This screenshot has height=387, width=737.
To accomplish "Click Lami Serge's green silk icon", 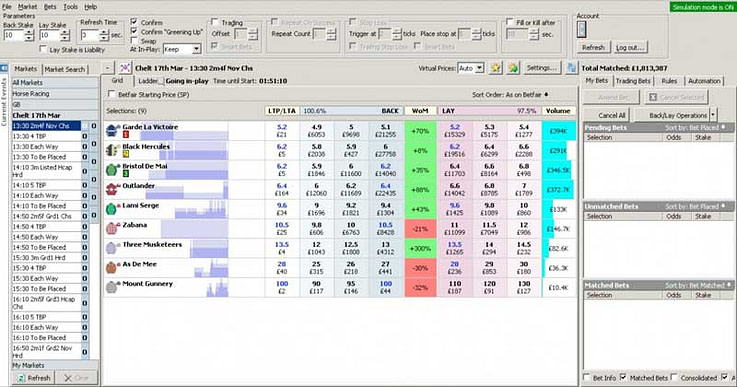I will [x=111, y=209].
